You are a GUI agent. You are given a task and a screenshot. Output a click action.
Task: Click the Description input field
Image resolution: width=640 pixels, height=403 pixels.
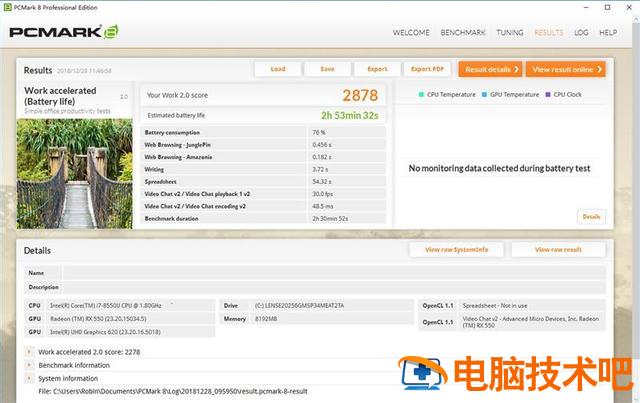coord(334,287)
